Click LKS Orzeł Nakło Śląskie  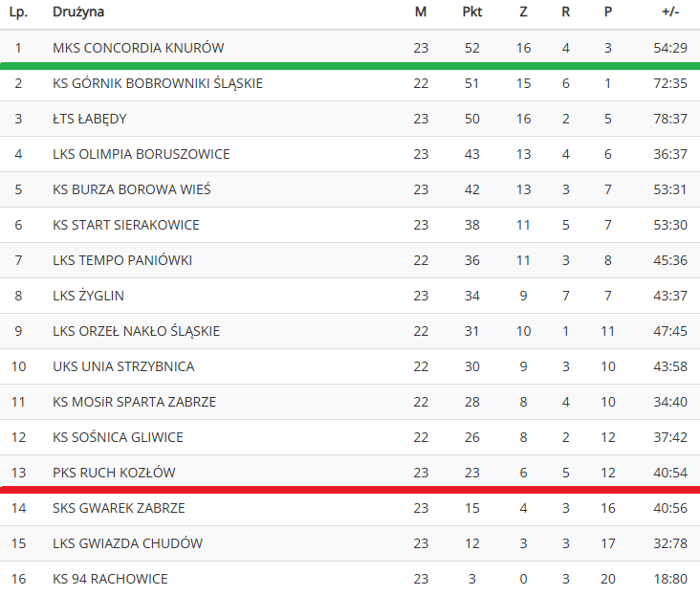[x=136, y=331]
